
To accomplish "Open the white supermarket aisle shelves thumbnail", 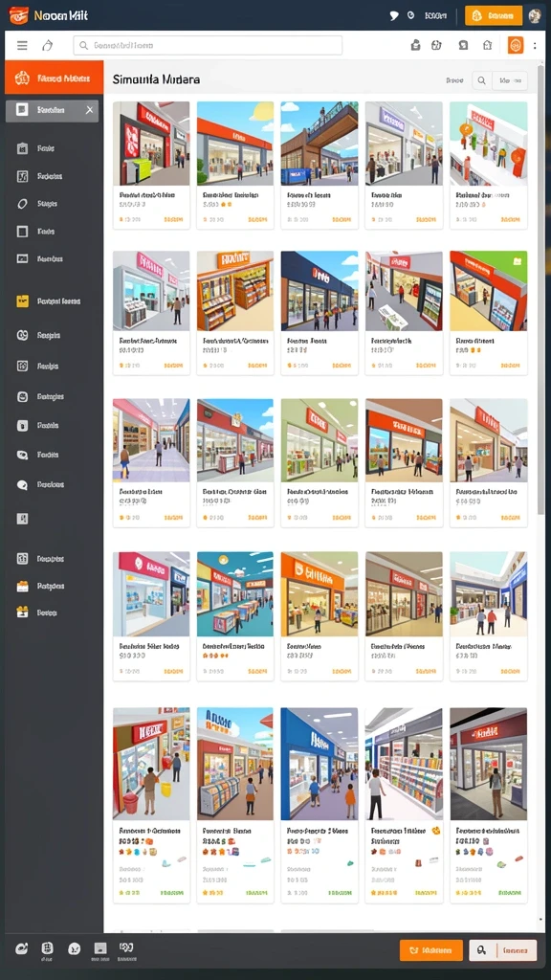I will point(404,764).
